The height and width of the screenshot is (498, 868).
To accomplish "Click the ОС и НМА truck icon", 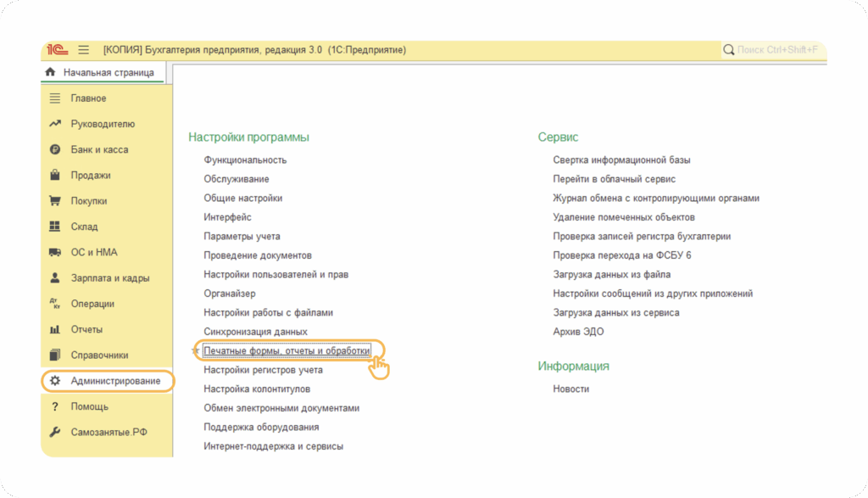I will (x=55, y=252).
